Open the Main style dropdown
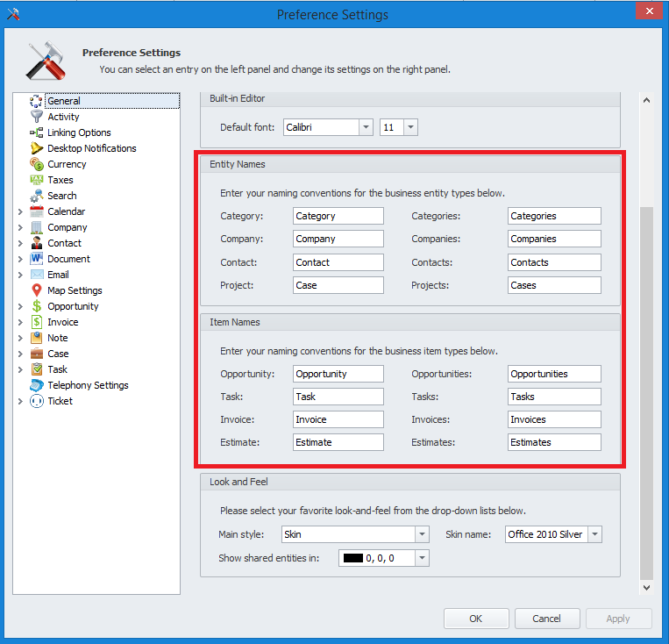This screenshot has width=669, height=644. [x=422, y=534]
